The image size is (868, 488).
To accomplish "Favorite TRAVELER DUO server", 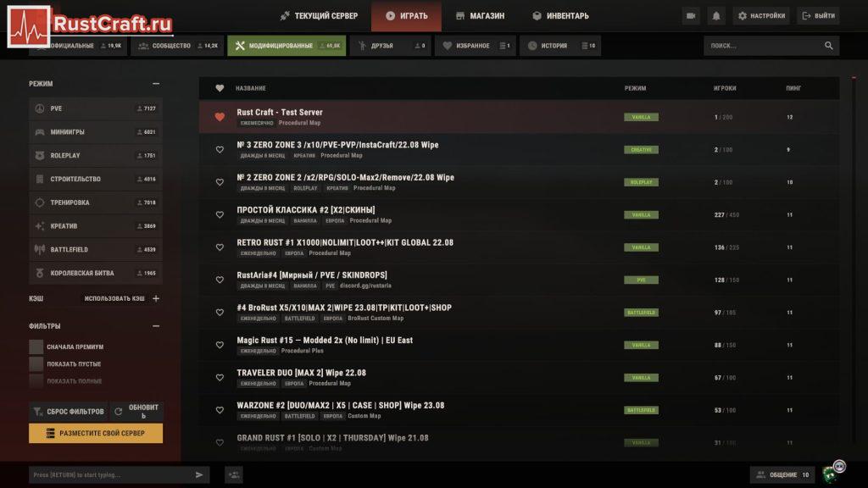I will (220, 377).
